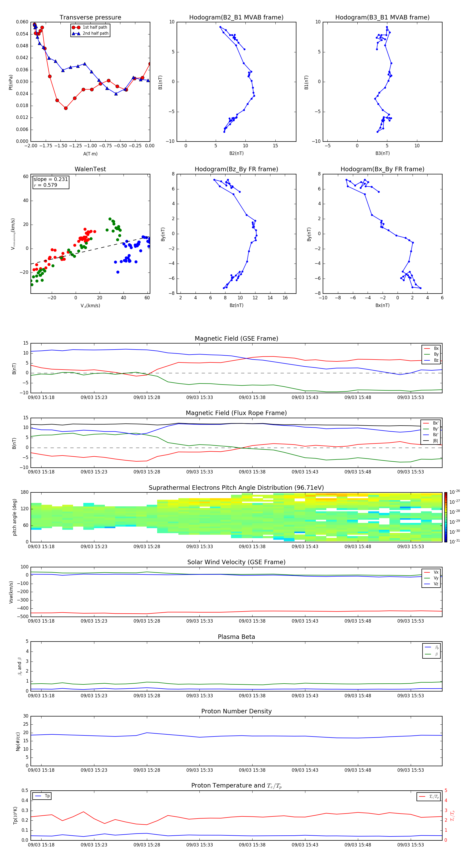
Task: Select the Bz legend entry in GSE field plot
Action: pos(431,361)
